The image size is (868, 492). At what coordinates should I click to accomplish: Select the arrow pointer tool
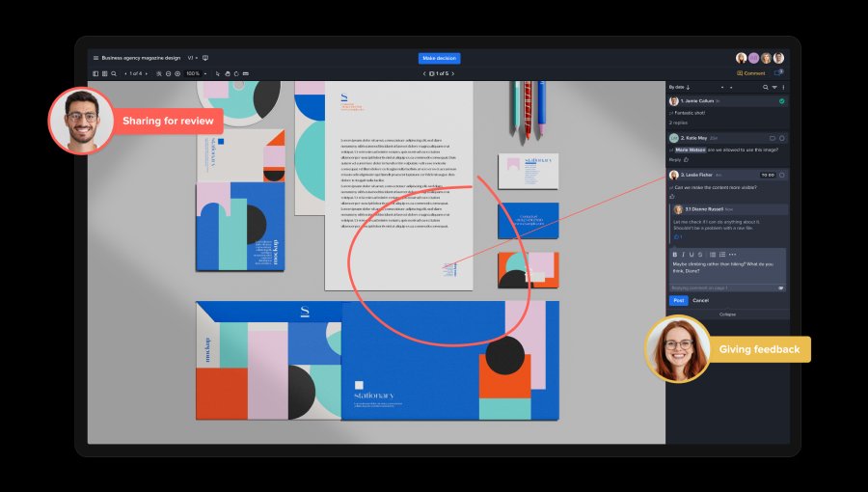[217, 73]
